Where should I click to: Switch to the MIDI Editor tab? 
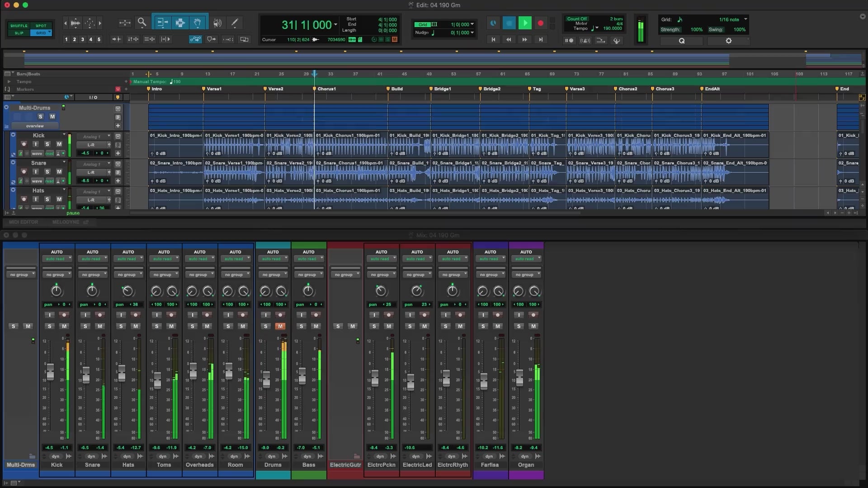click(x=24, y=222)
